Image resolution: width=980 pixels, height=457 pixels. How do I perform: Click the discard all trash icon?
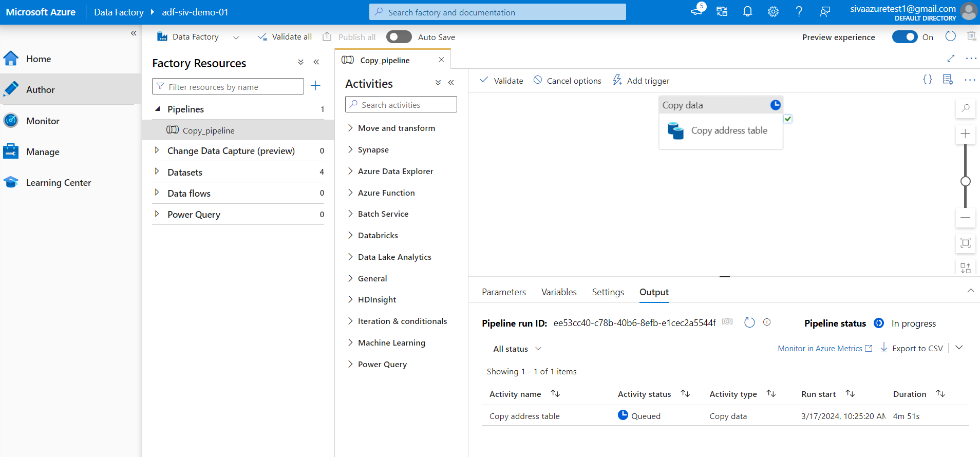click(971, 36)
